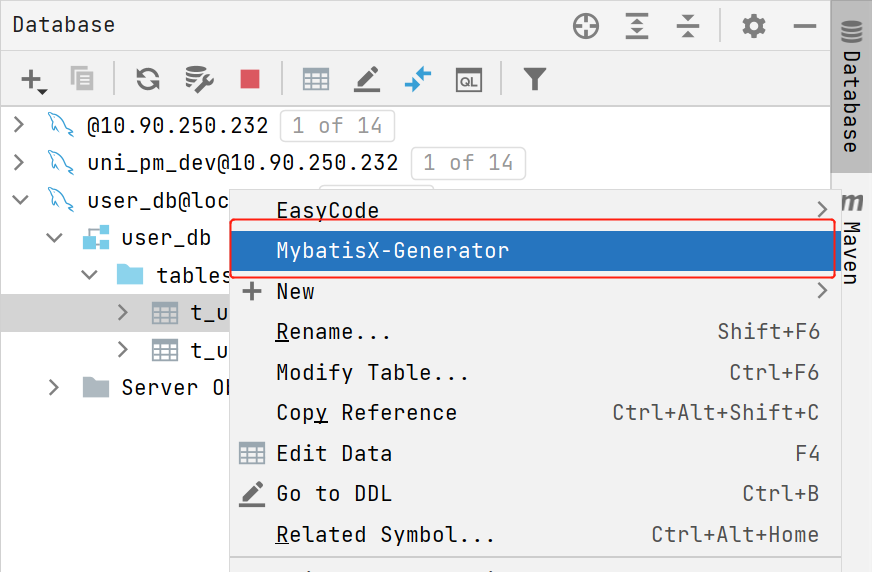Choose Edit Data from context menu
Viewport: 872px width, 572px height.
coord(536,454)
